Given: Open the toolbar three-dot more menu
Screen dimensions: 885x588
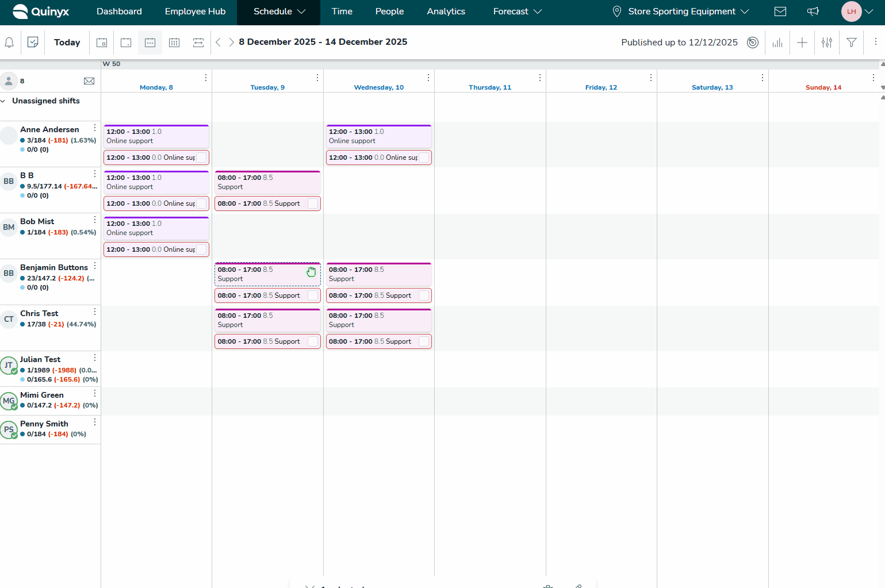Looking at the screenshot, I should click(x=876, y=42).
